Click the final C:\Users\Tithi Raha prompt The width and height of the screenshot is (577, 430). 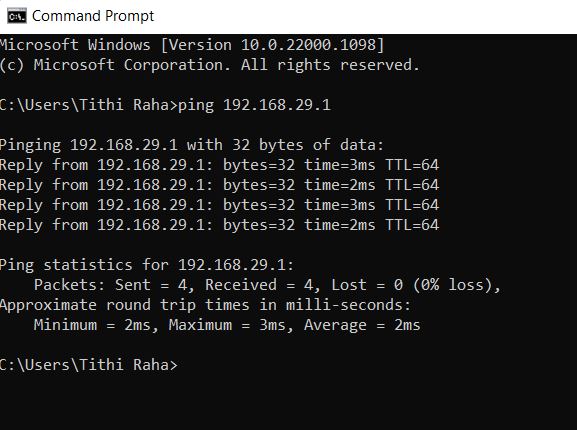[89, 365]
